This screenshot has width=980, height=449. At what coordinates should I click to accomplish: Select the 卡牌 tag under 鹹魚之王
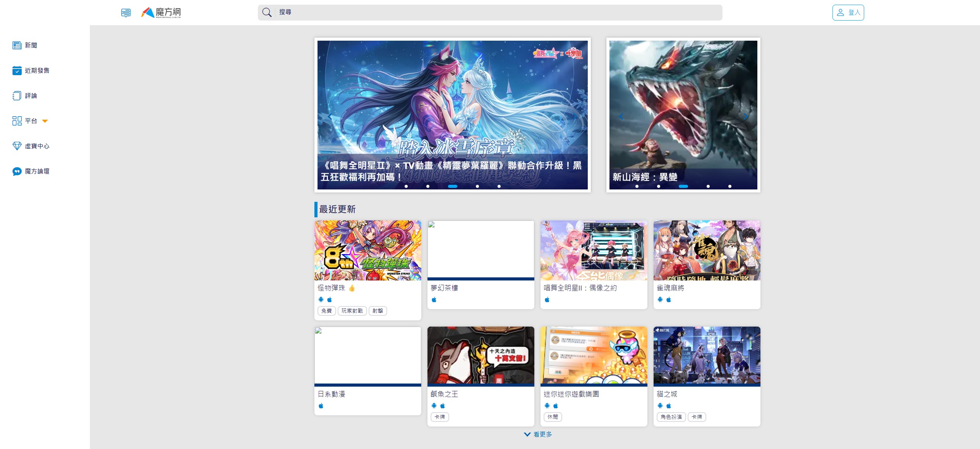(x=440, y=417)
